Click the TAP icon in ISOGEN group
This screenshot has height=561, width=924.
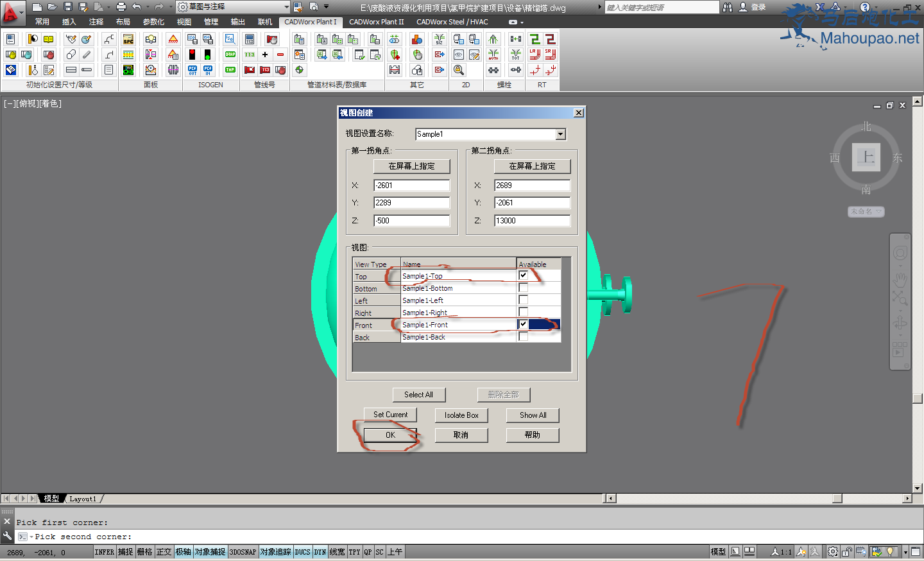(x=230, y=70)
